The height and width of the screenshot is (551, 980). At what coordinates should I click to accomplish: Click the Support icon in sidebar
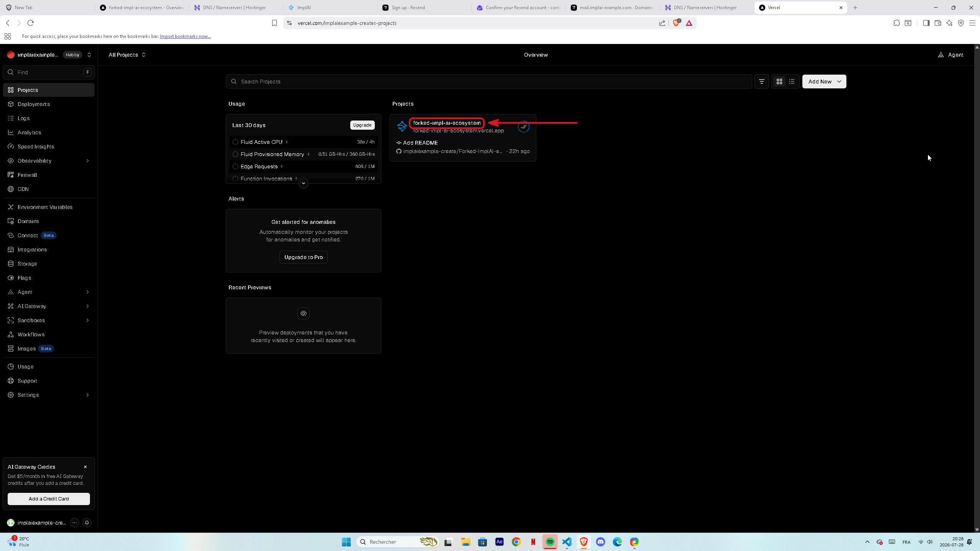(11, 381)
